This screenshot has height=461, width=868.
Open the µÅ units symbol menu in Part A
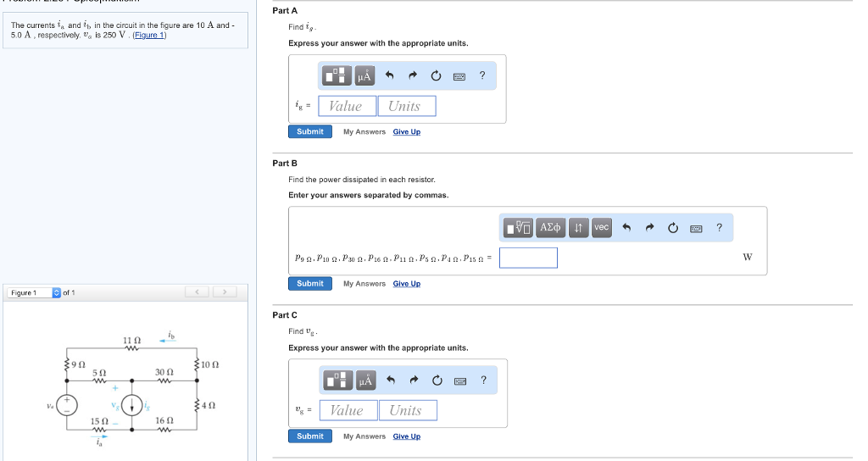point(364,75)
